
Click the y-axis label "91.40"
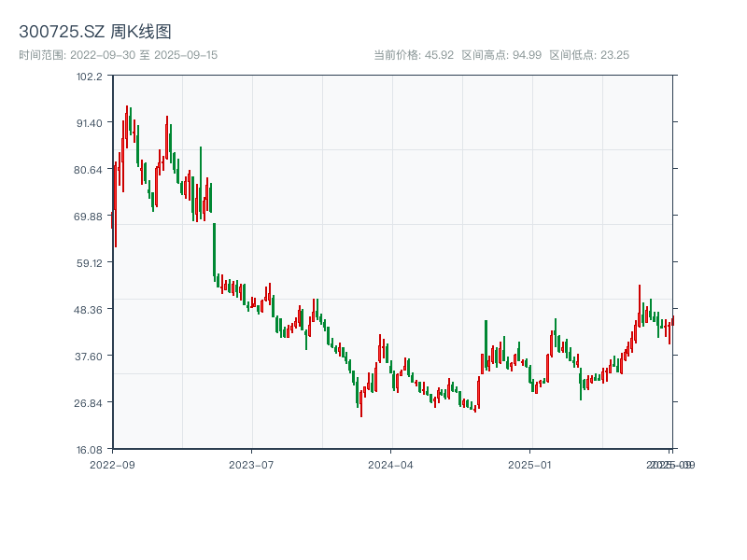89,123
